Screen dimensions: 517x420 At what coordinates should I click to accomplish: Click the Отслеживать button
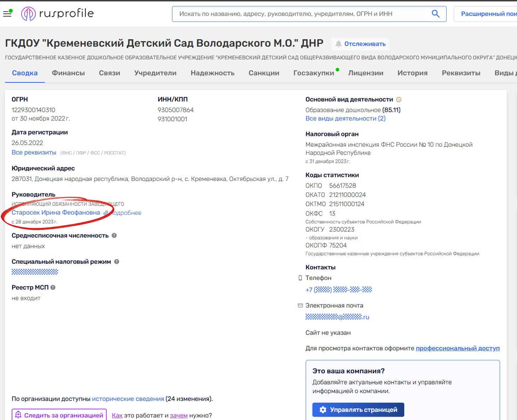pyautogui.click(x=360, y=44)
